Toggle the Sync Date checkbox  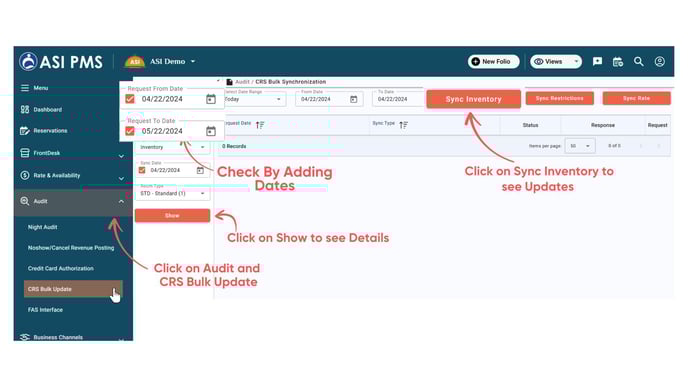(142, 170)
